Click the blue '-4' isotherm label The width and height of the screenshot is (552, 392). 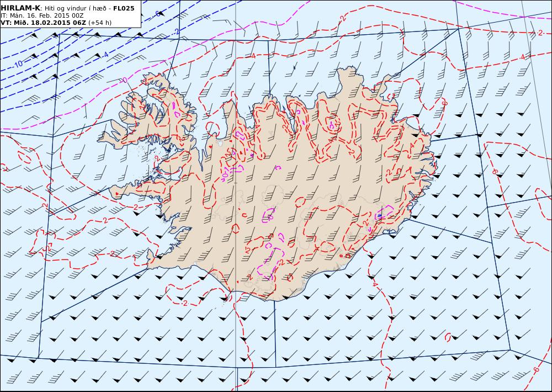pos(105,55)
